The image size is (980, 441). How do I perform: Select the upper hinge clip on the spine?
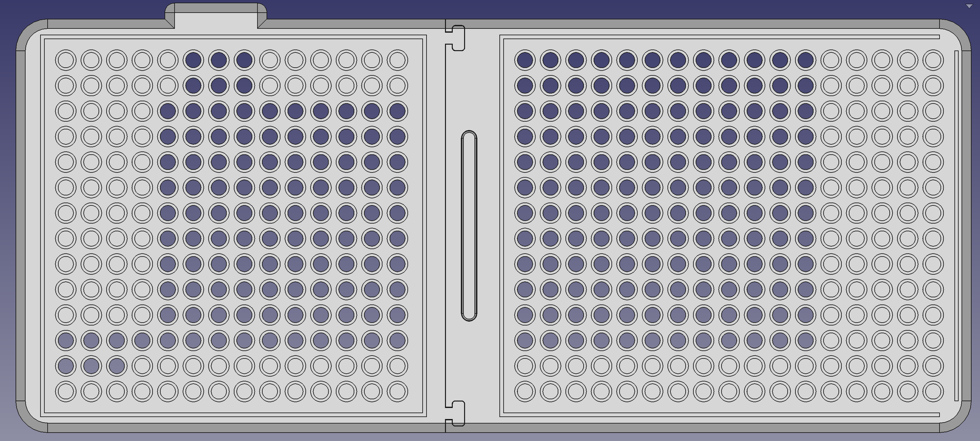pyautogui.click(x=455, y=38)
